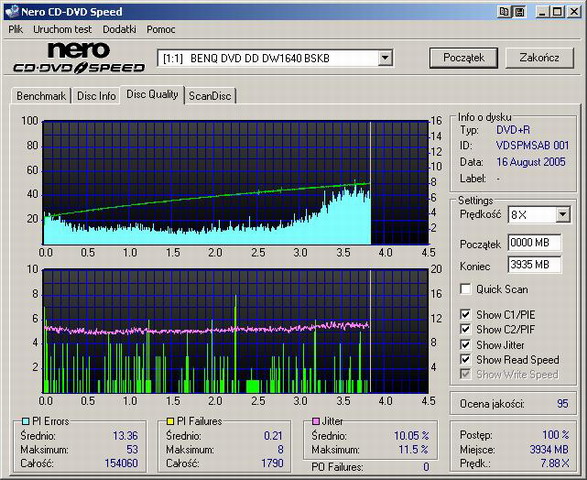Click the Koniec 3935 MB input field
Image resolution: width=587 pixels, height=480 pixels.
(534, 265)
